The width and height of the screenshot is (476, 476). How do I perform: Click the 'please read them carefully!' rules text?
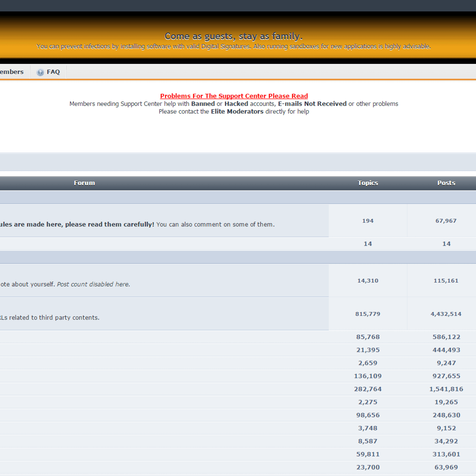pos(109,224)
